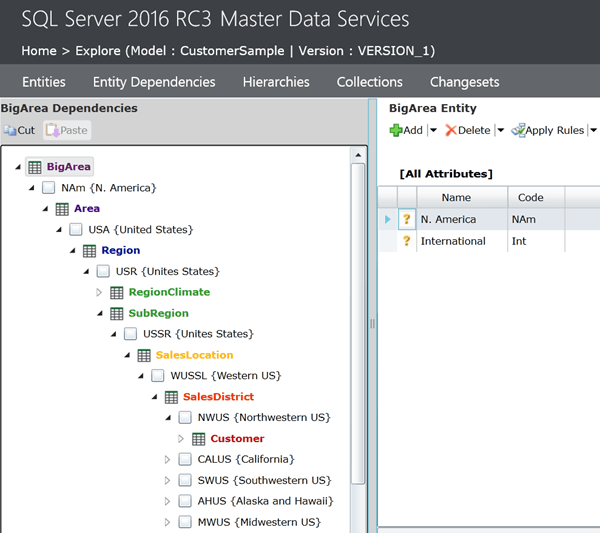The image size is (600, 533).
Task: Click the green Add plus icon
Action: tap(395, 130)
